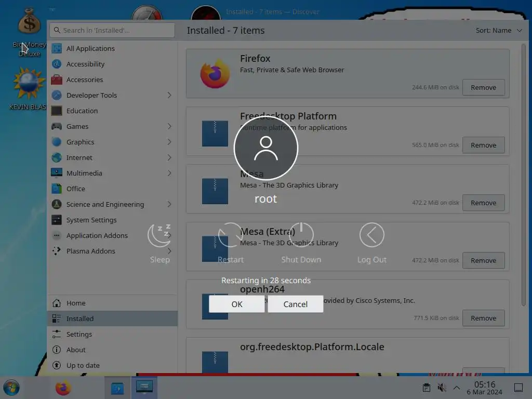Open System Settings category
The height and width of the screenshot is (399, 532).
click(x=112, y=220)
